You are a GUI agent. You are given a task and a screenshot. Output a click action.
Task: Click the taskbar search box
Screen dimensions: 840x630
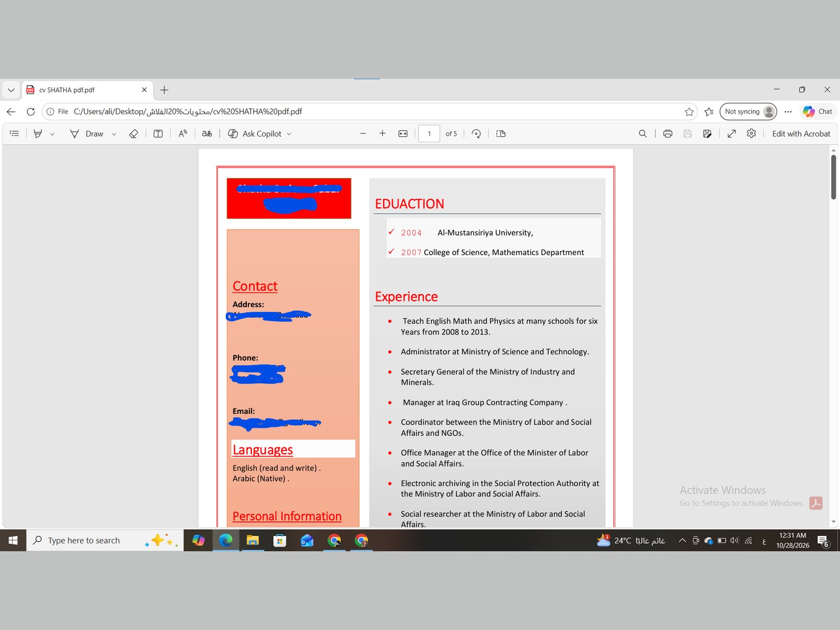click(x=105, y=540)
